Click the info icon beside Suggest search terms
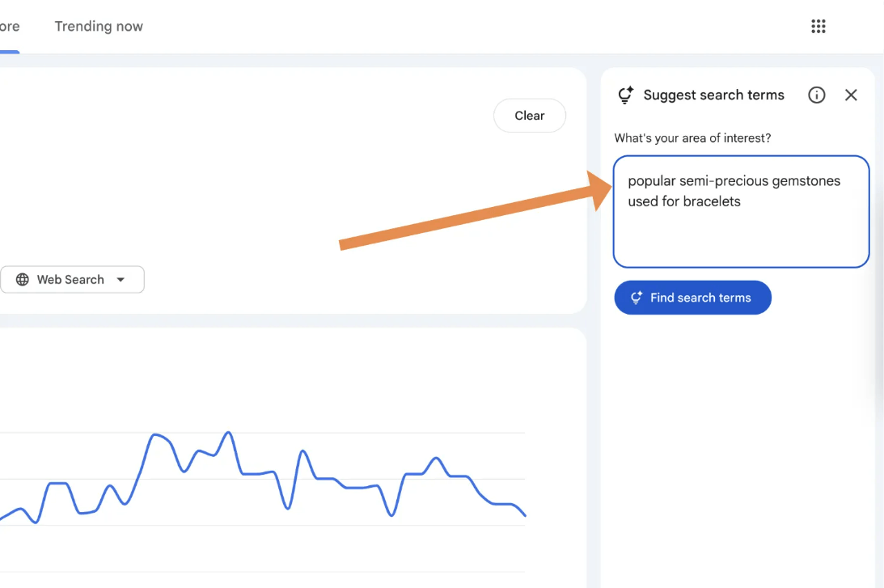 [816, 95]
